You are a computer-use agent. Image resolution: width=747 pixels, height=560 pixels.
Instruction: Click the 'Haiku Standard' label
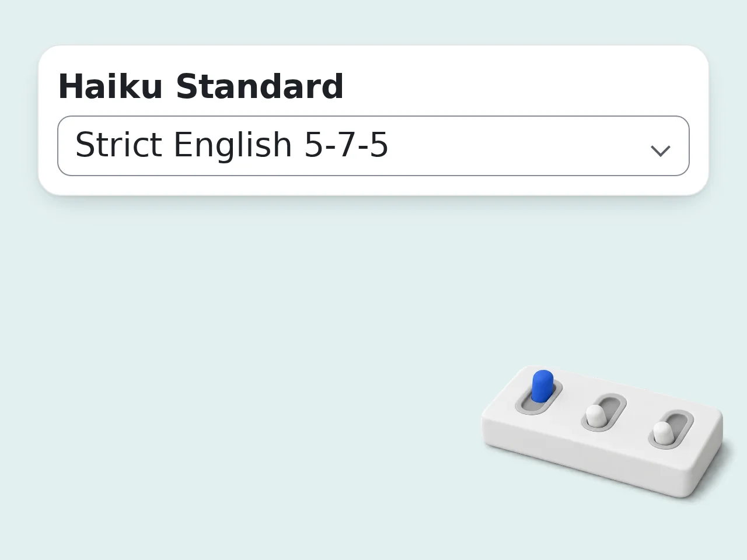[201, 86]
